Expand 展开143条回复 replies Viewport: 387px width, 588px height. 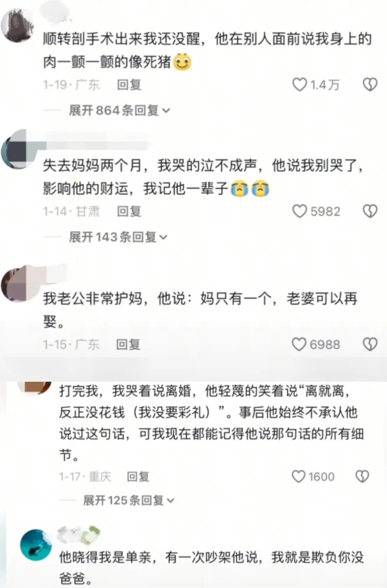[x=118, y=237]
